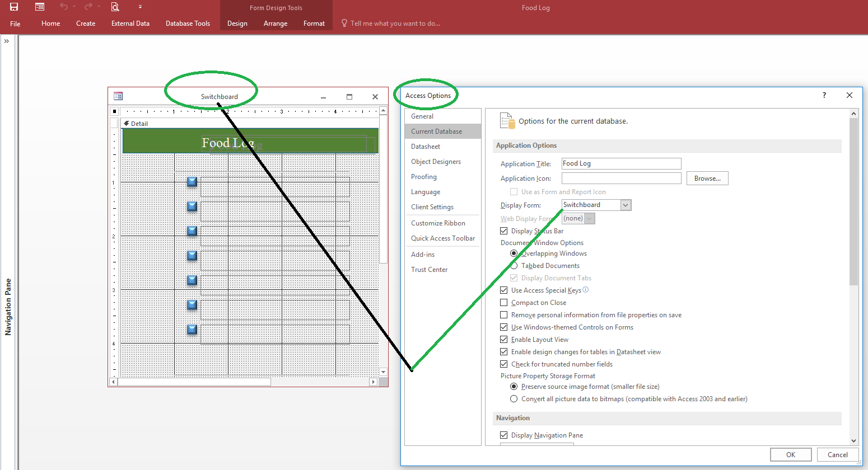Switch to the Arrange ribbon tab
The width and height of the screenshot is (868, 470).
click(276, 23)
